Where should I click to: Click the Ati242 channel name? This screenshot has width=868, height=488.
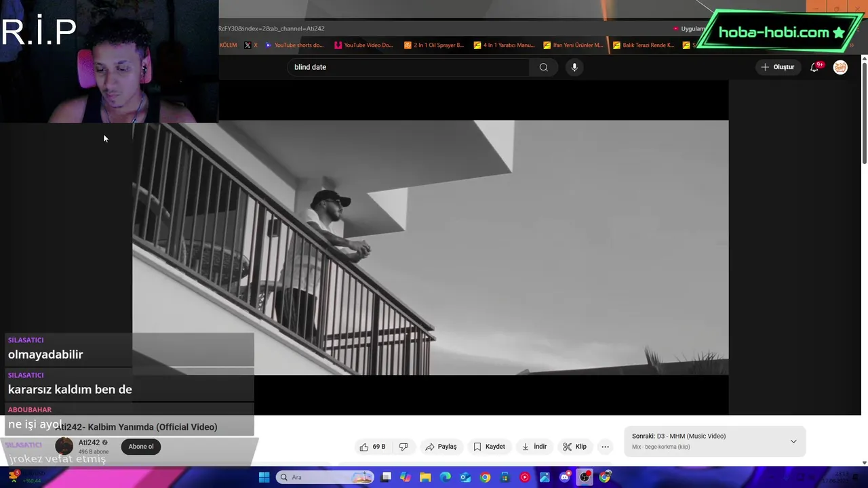click(89, 443)
